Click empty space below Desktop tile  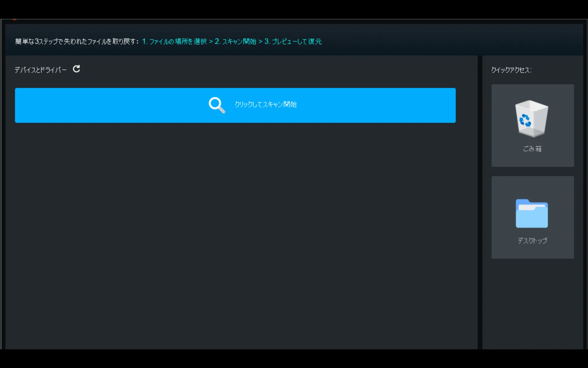[532, 303]
